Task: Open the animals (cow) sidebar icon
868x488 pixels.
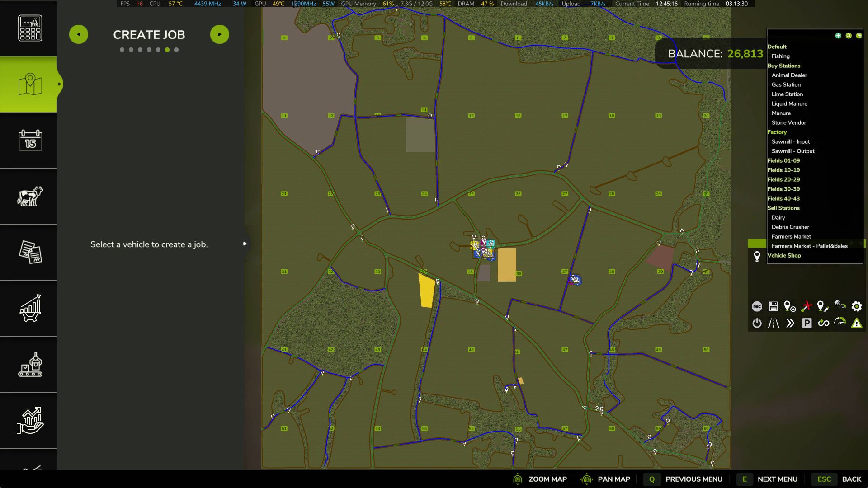Action: [x=30, y=196]
